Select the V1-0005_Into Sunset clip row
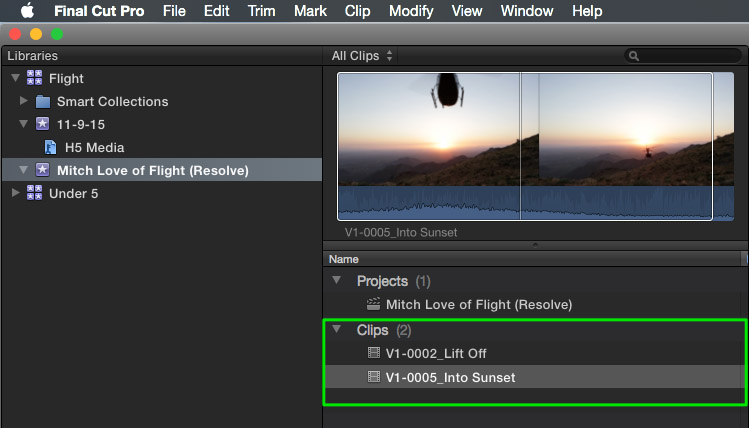Viewport: 749px width, 428px height. (x=534, y=377)
